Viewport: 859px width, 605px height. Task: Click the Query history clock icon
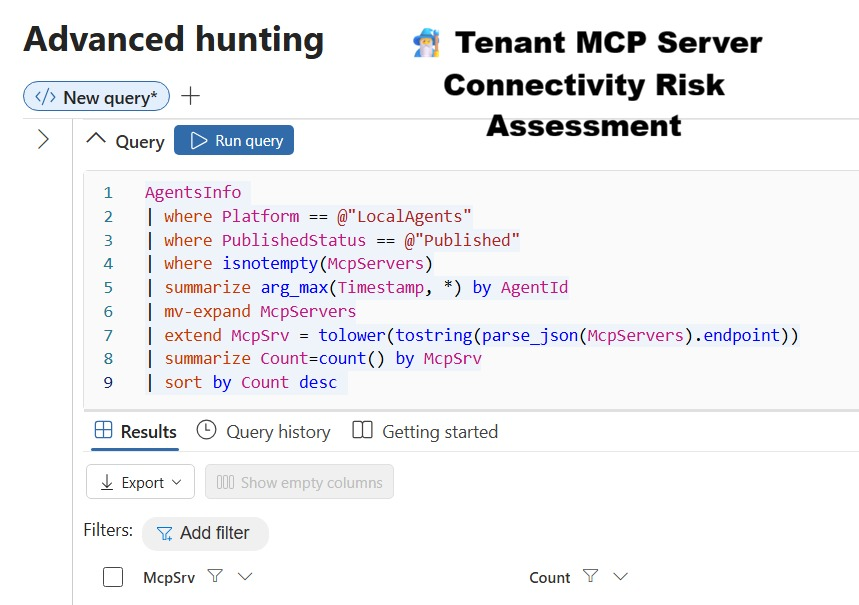pyautogui.click(x=207, y=430)
